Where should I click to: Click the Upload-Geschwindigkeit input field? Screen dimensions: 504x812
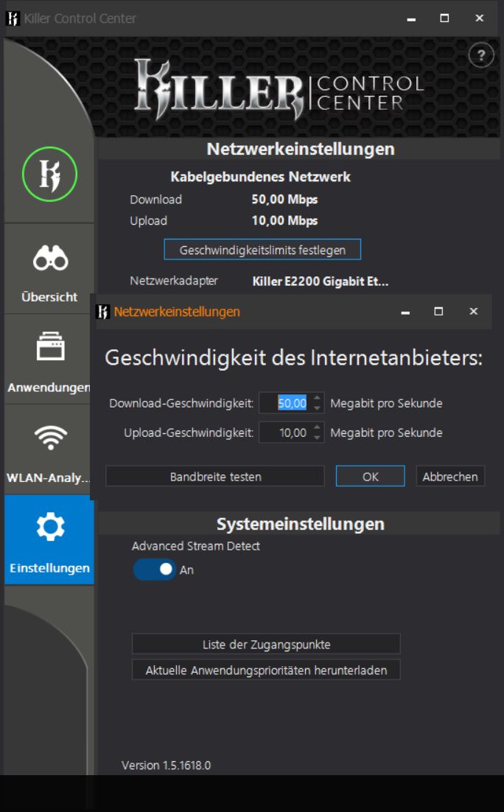coord(284,433)
